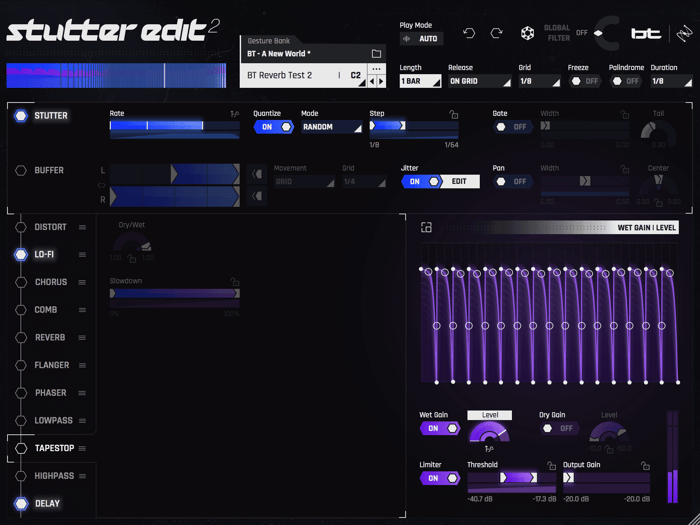The image size is (700, 525).
Task: Go to previous gesture with left arrow
Action: pyautogui.click(x=372, y=81)
